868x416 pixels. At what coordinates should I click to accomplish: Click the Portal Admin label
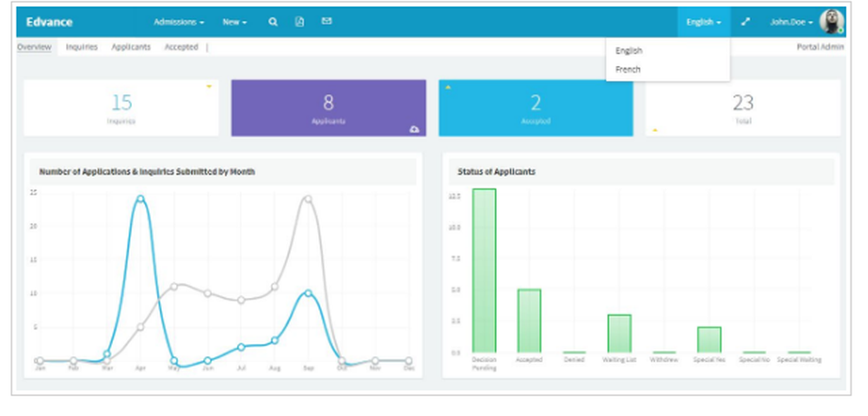(820, 47)
